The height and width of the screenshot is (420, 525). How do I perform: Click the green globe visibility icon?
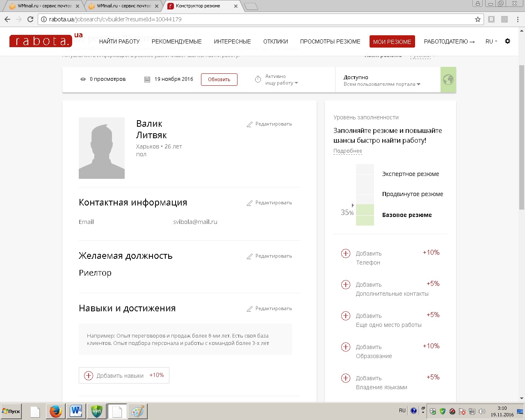point(448,80)
